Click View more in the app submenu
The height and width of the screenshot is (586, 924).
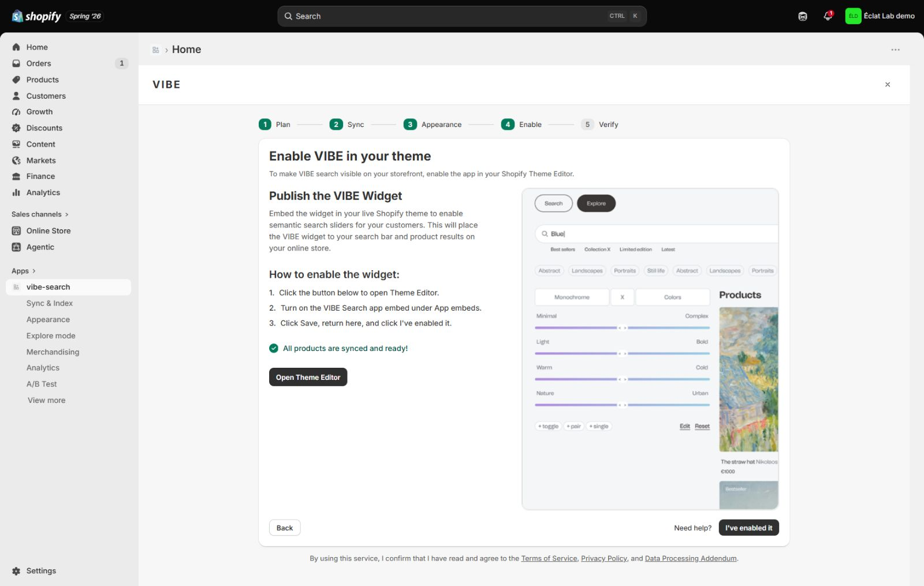click(x=47, y=400)
